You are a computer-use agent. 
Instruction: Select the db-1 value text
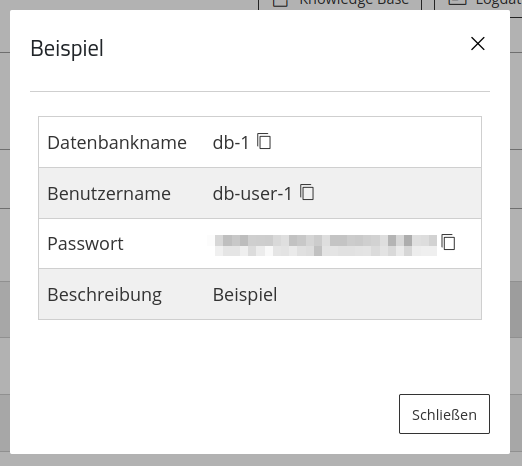tap(231, 143)
